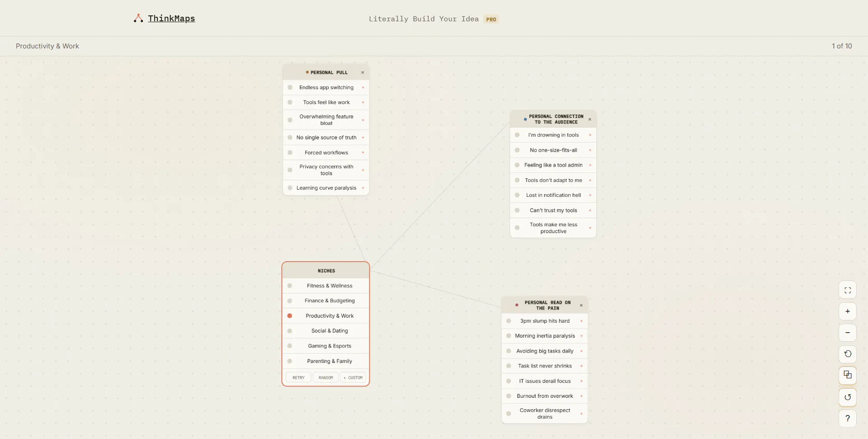868x439 pixels.
Task: Click the fit-to-screen fullscreen icon
Action: (x=848, y=290)
